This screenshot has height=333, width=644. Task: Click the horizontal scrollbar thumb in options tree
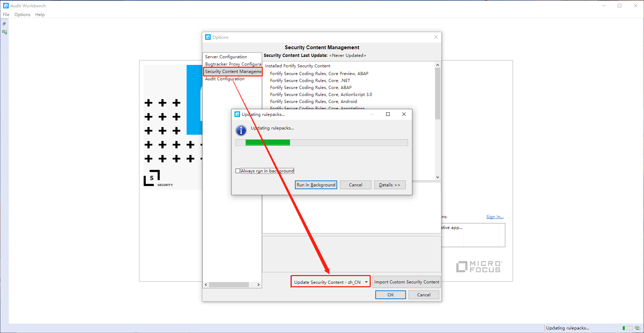[229, 285]
